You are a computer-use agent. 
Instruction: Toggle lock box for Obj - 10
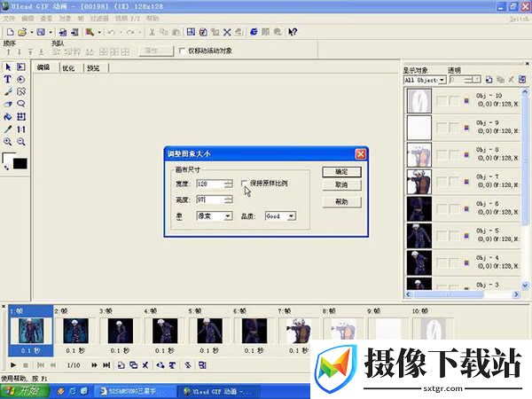point(454,100)
